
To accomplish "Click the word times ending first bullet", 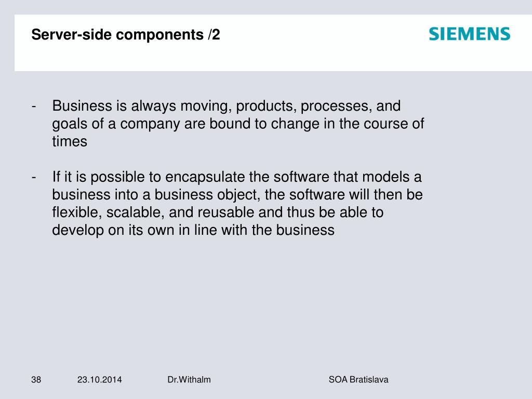I will [70, 141].
